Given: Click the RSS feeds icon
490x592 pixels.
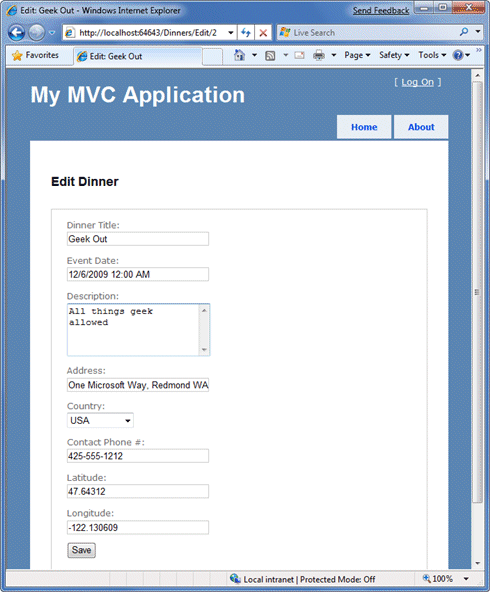Looking at the screenshot, I should tap(270, 56).
